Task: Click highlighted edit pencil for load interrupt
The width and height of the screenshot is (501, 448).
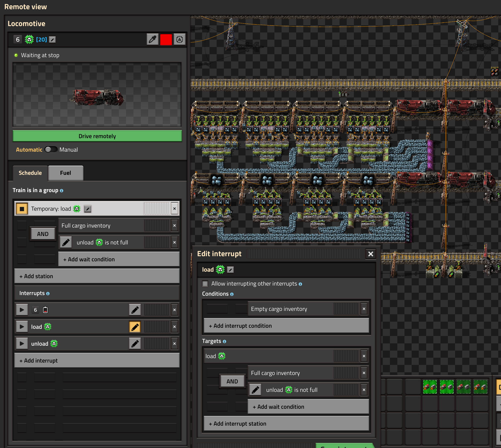Action: point(135,327)
